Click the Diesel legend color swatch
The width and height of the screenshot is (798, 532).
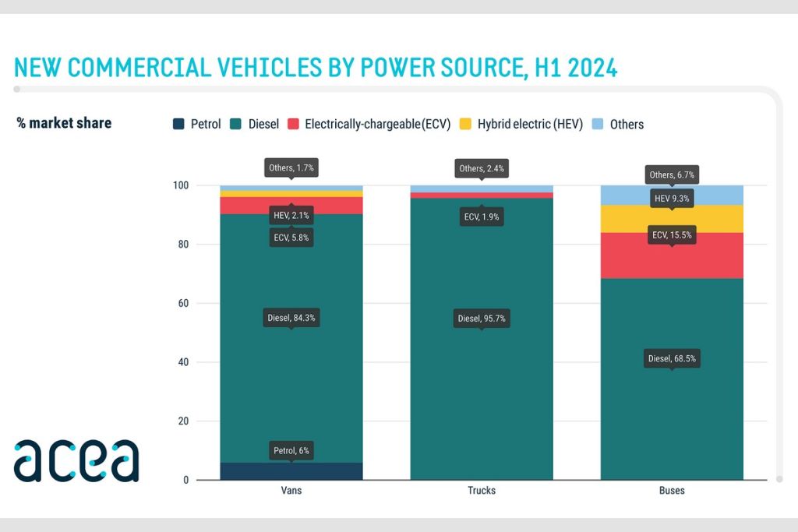click(x=236, y=124)
